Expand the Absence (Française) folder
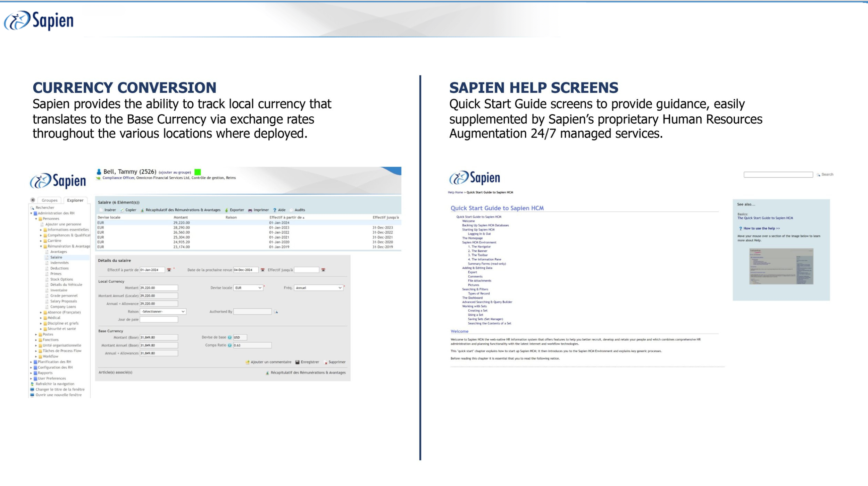Viewport: 868px width, 486px height. click(41, 312)
